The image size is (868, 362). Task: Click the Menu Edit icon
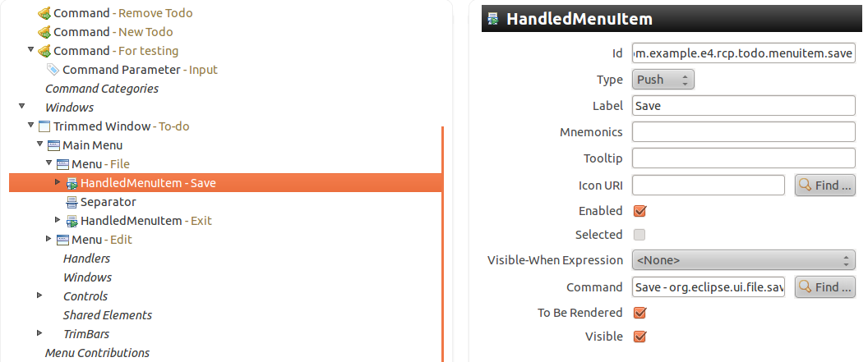click(x=62, y=240)
